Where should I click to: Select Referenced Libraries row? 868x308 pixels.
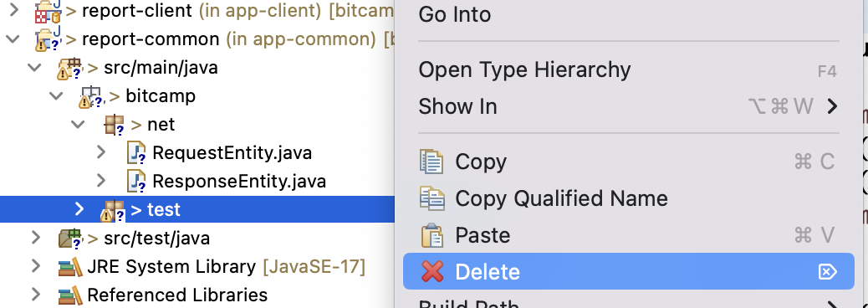(197, 295)
